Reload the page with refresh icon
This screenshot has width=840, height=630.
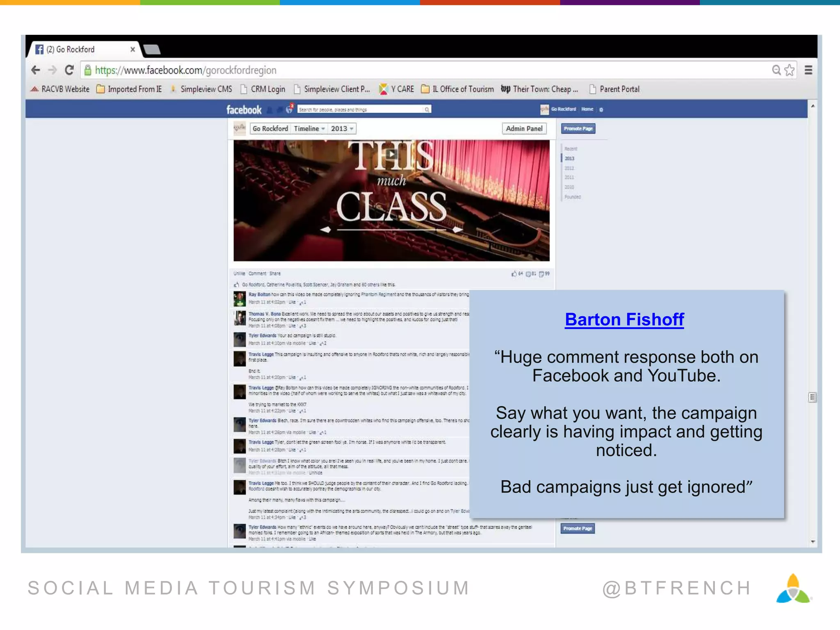(x=69, y=70)
